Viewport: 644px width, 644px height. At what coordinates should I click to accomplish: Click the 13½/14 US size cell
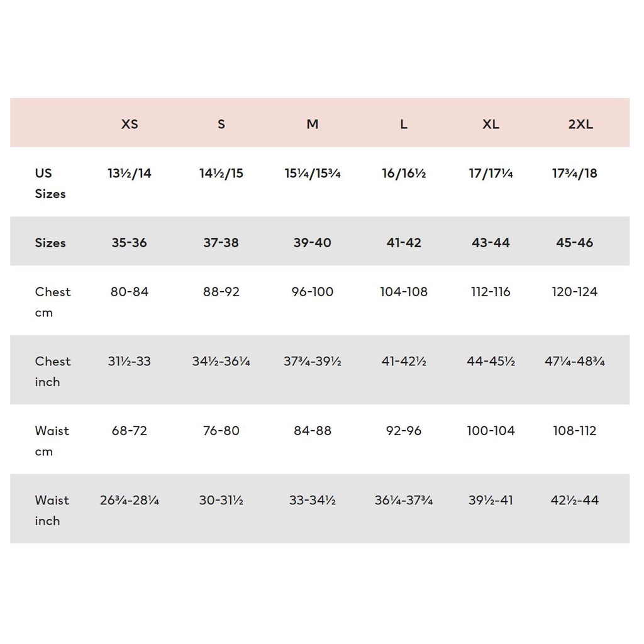tap(130, 174)
